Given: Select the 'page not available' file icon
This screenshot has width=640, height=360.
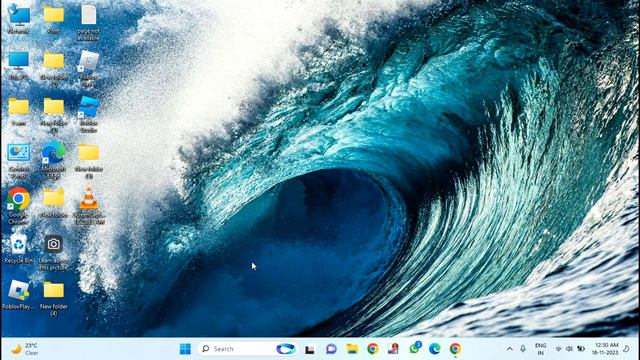Looking at the screenshot, I should tap(89, 21).
